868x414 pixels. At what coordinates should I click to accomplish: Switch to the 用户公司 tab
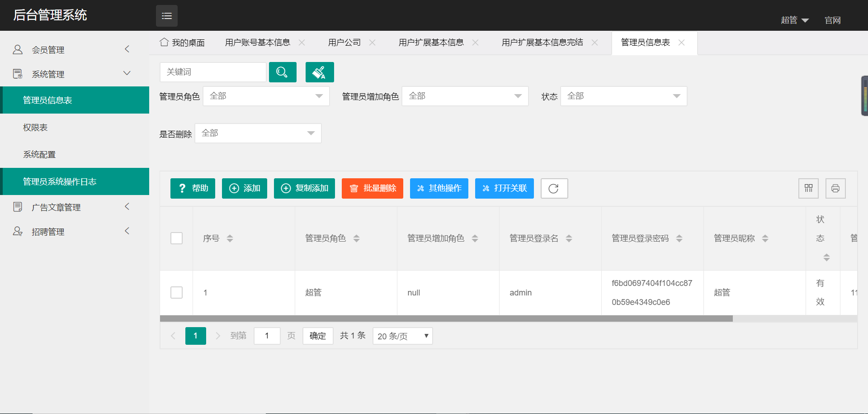pyautogui.click(x=344, y=42)
